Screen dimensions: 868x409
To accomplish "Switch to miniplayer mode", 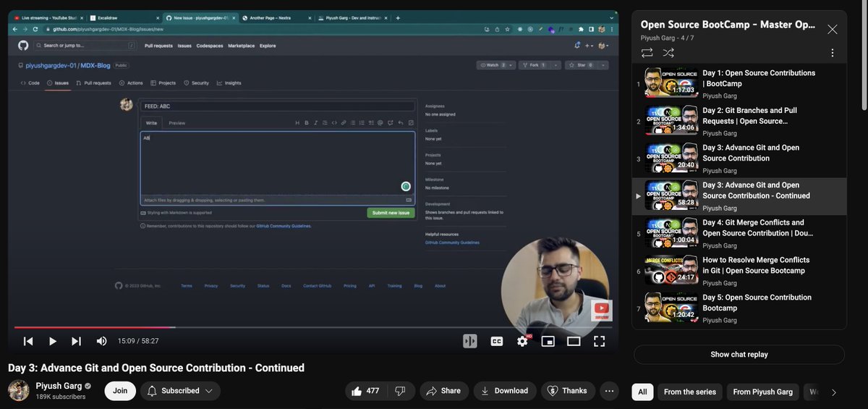I will point(548,341).
